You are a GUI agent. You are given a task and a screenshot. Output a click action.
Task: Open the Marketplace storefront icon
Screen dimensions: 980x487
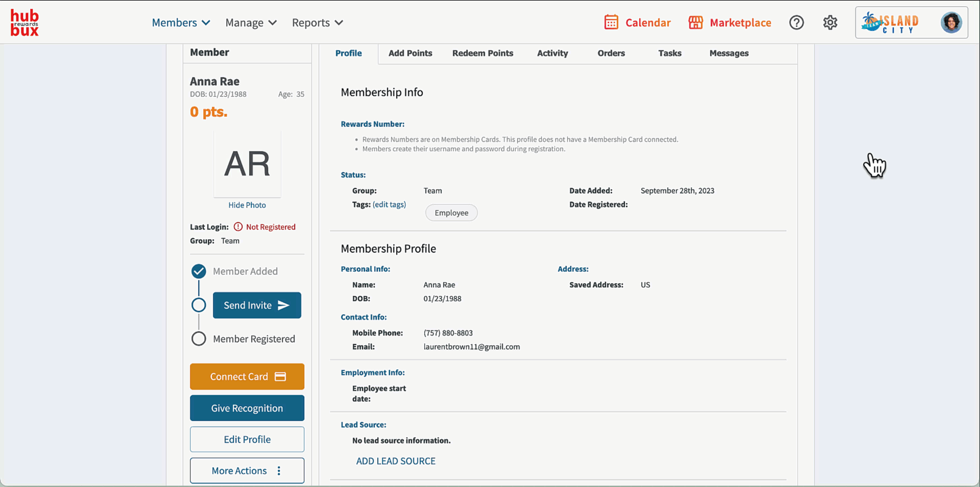695,22
